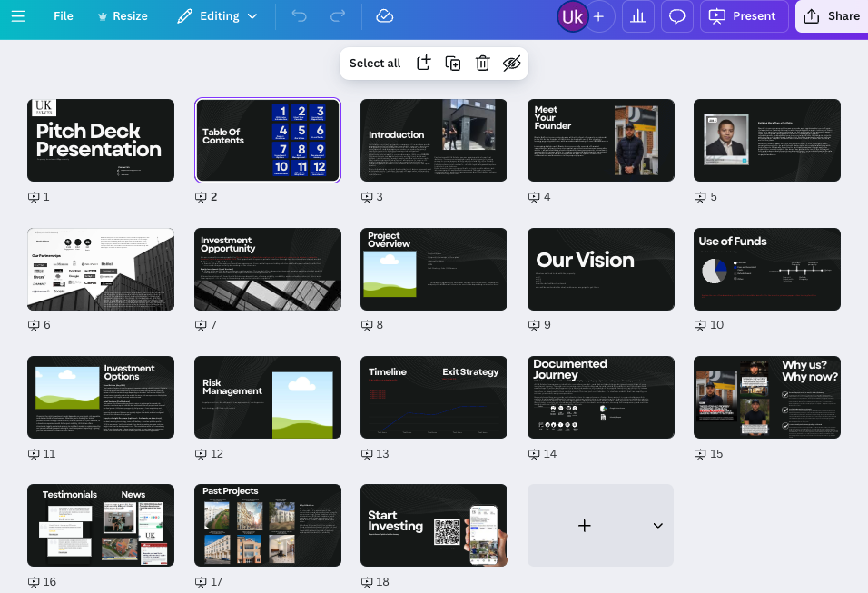The height and width of the screenshot is (593, 868).
Task: Select the Meet Your Founder slide 4
Action: point(601,140)
